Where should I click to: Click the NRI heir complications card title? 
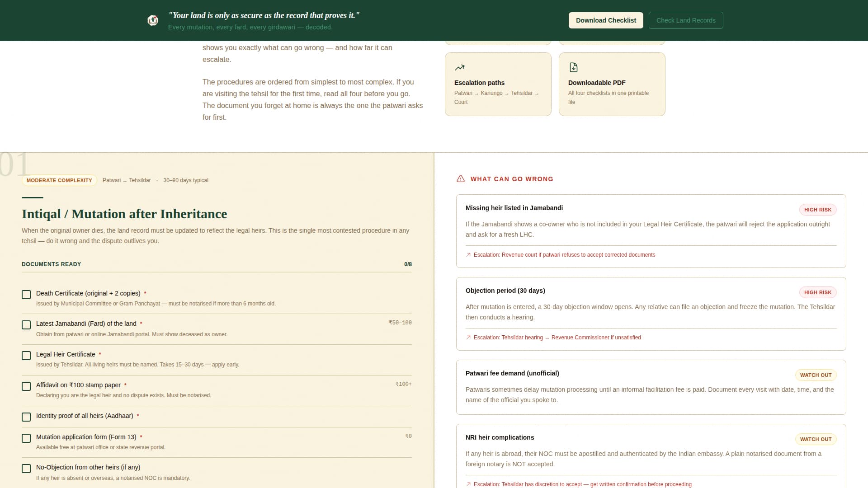pos(500,437)
